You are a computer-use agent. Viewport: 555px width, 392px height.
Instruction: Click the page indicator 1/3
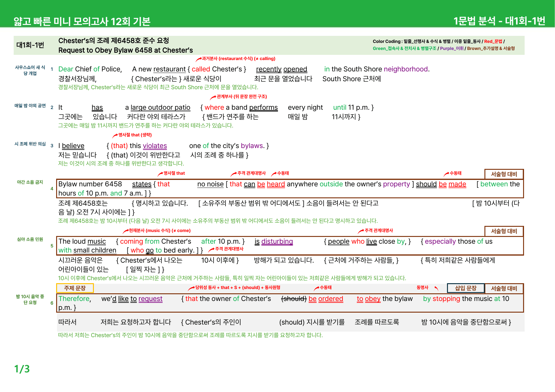click(22, 369)
